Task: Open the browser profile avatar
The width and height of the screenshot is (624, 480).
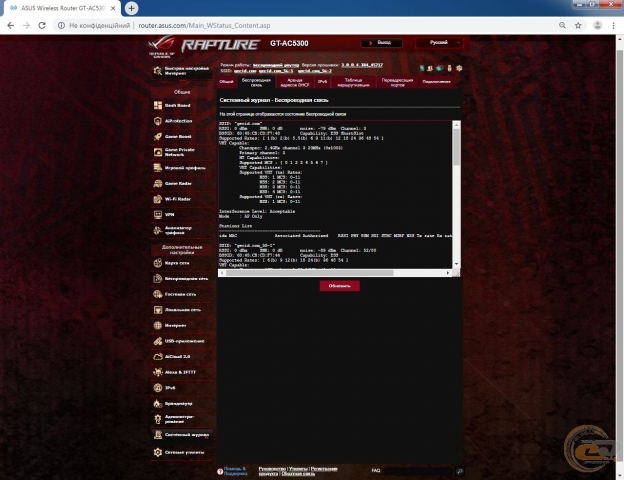Action: (597, 25)
